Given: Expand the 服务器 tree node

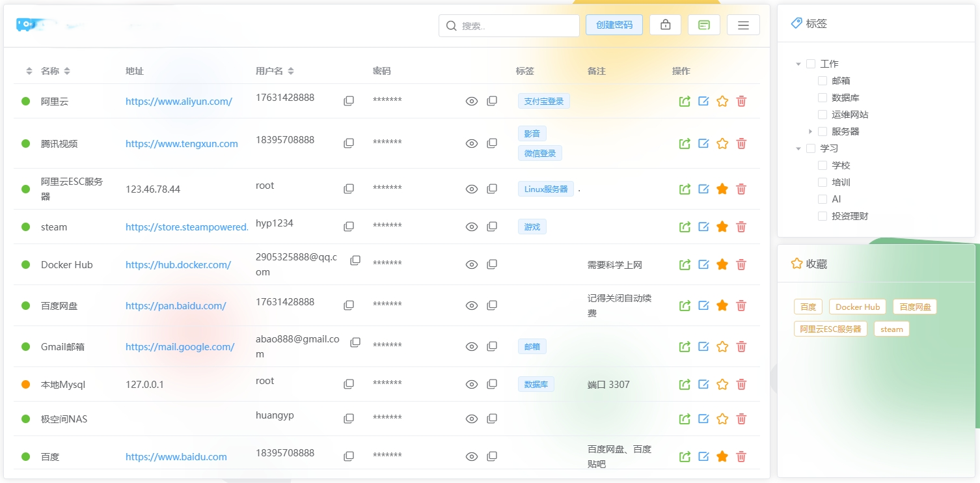Looking at the screenshot, I should (809, 131).
